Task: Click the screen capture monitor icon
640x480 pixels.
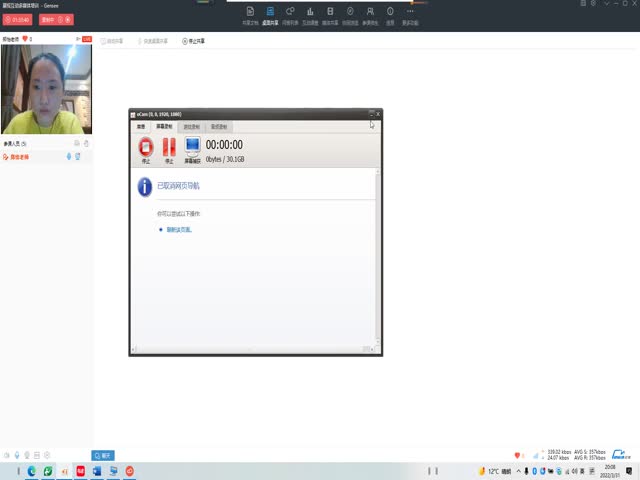Action: click(x=192, y=148)
